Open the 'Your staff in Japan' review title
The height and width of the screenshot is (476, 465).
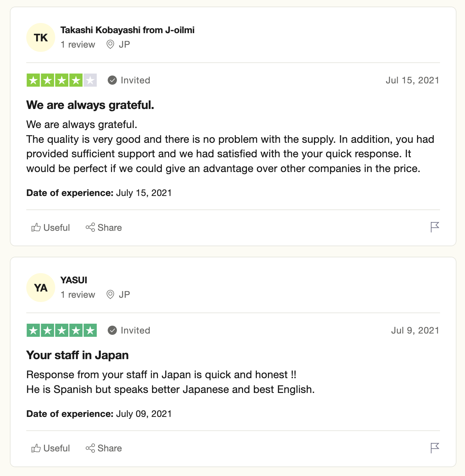[77, 355]
